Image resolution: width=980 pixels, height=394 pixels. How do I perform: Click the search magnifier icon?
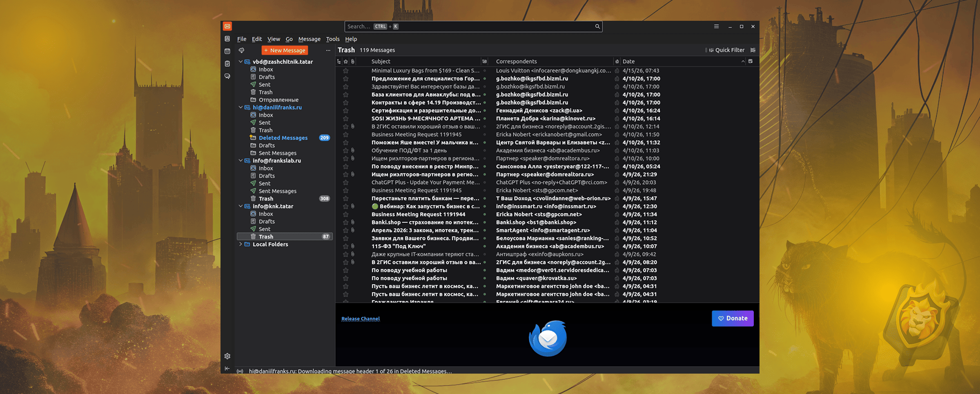(x=597, y=27)
